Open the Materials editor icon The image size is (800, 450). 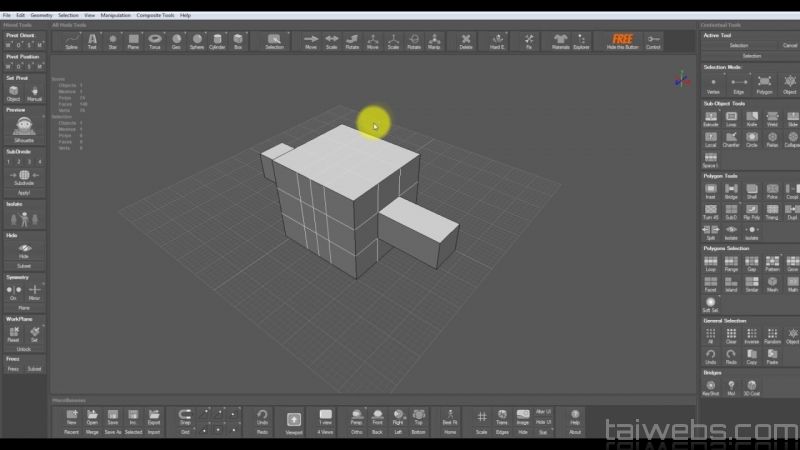(561, 40)
